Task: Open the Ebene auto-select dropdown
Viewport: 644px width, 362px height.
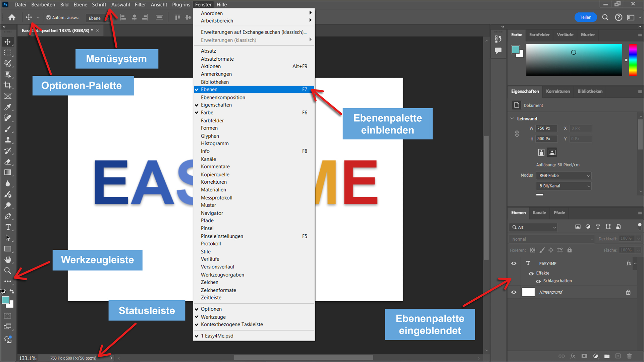Action: [x=98, y=18]
